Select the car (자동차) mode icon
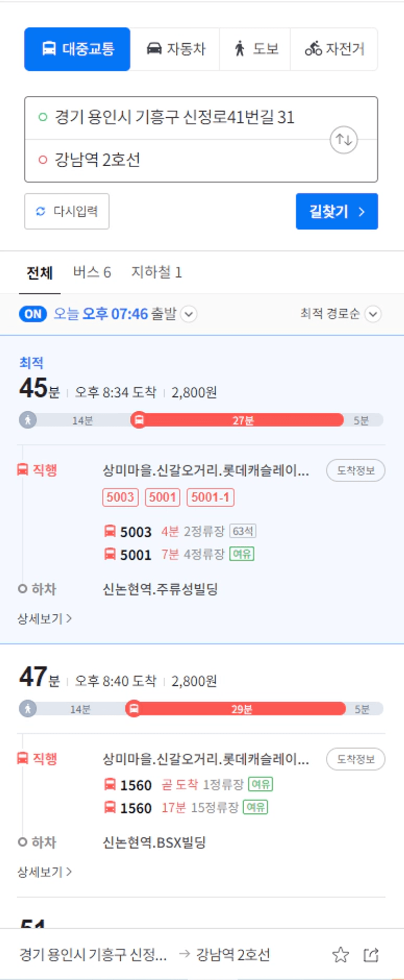Viewport: 404px width, 980px height. pos(154,49)
